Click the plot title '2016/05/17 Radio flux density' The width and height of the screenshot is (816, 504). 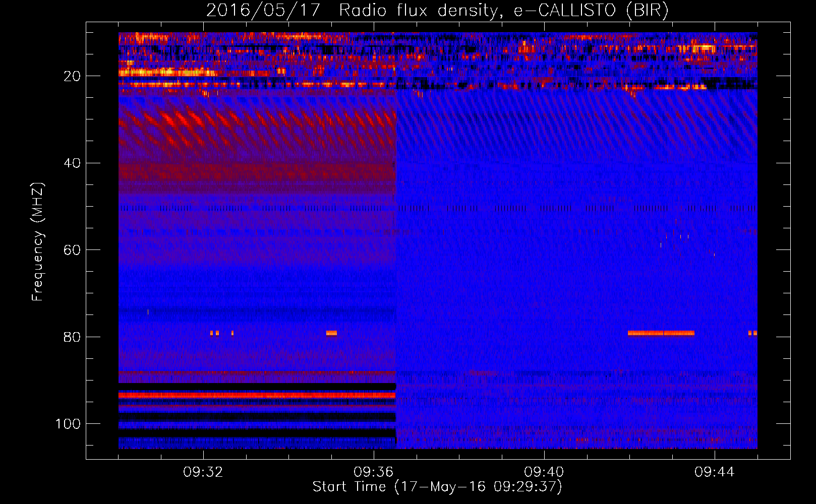tap(437, 10)
